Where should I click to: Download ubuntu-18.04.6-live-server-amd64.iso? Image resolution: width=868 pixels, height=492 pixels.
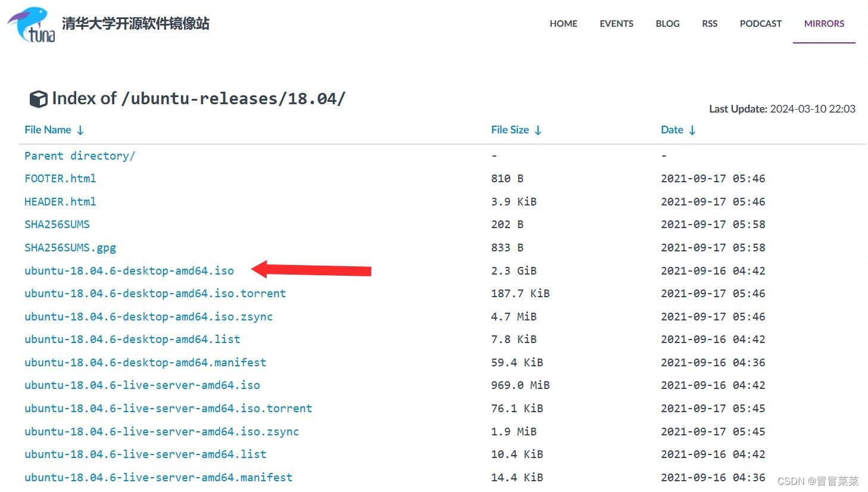pyautogui.click(x=142, y=385)
